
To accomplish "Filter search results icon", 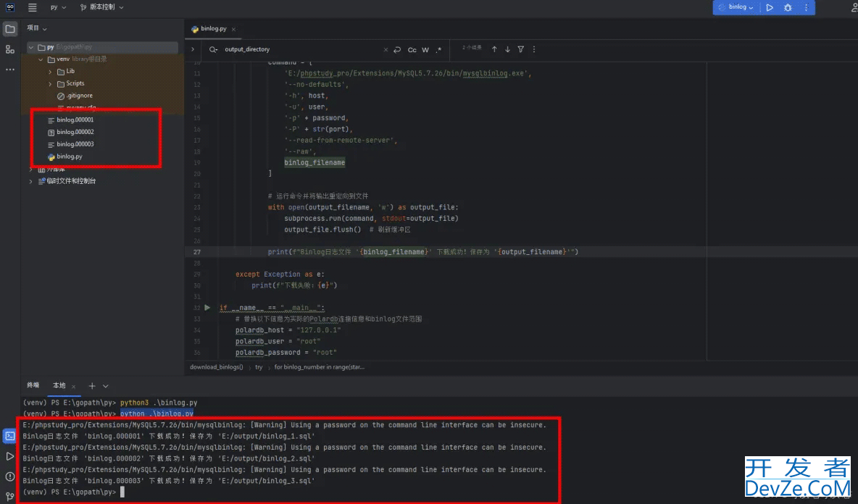I will (x=520, y=49).
